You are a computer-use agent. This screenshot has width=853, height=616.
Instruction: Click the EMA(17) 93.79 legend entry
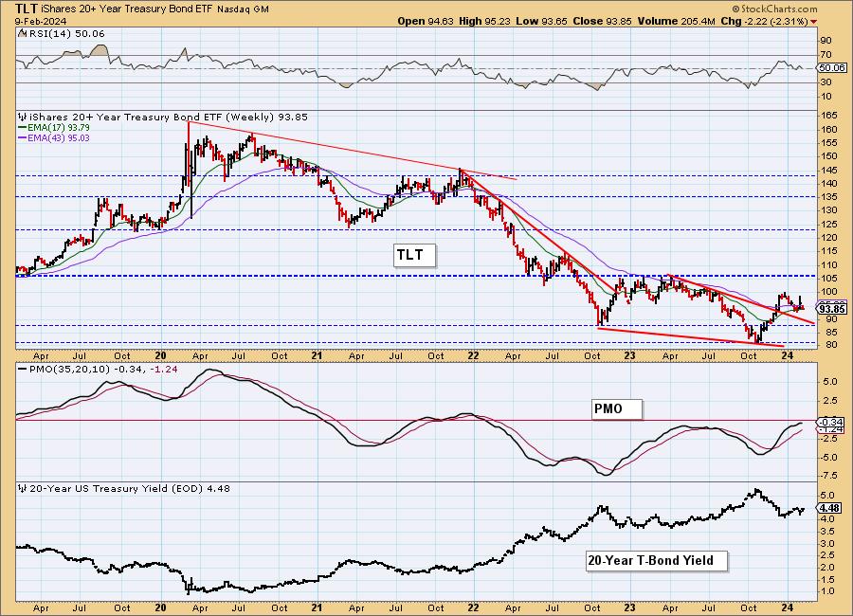pos(54,127)
